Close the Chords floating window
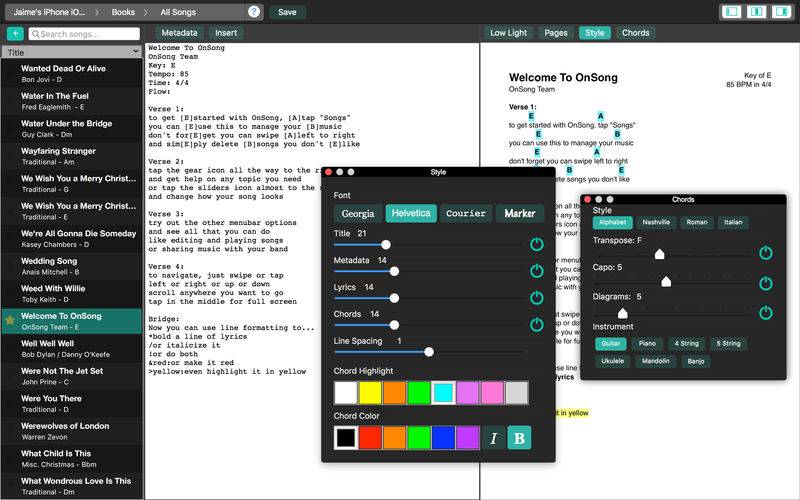 (587, 199)
